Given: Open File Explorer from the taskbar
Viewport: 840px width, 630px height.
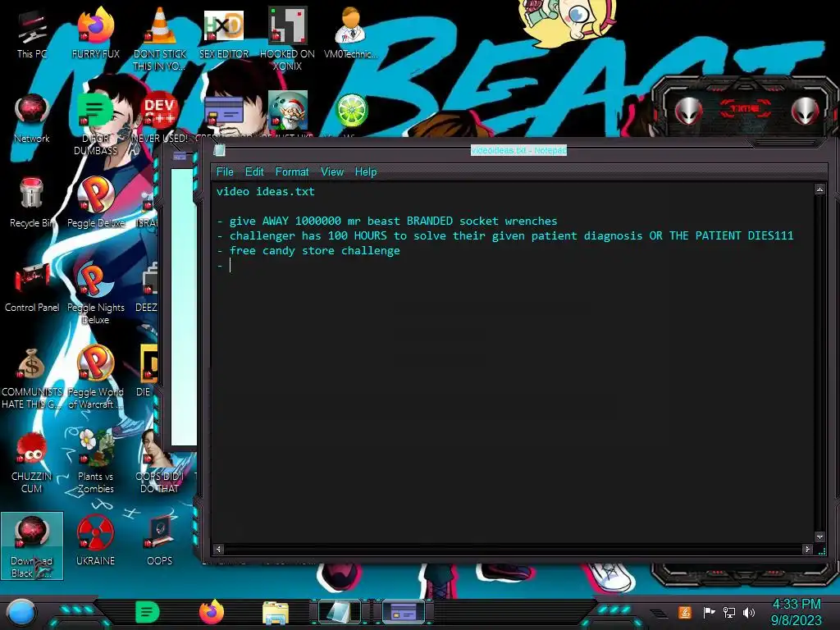Looking at the screenshot, I should tap(276, 612).
